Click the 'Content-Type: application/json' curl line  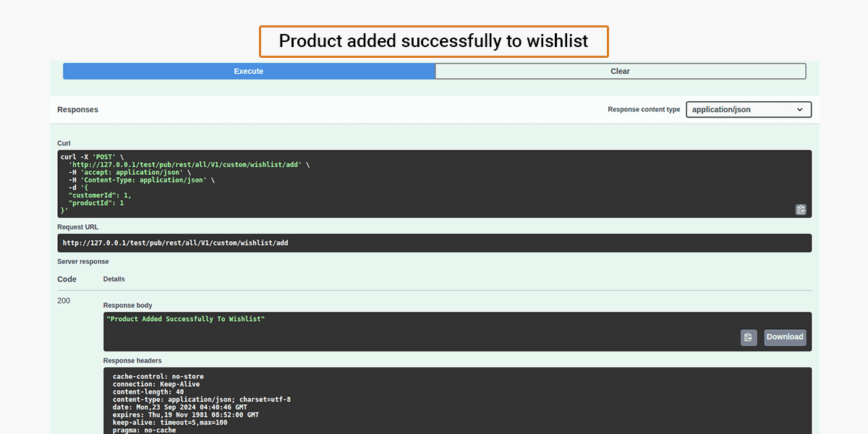(142, 180)
